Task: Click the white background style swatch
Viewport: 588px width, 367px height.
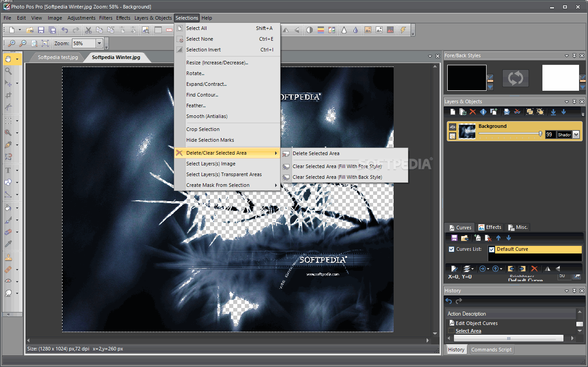Action: tap(561, 78)
